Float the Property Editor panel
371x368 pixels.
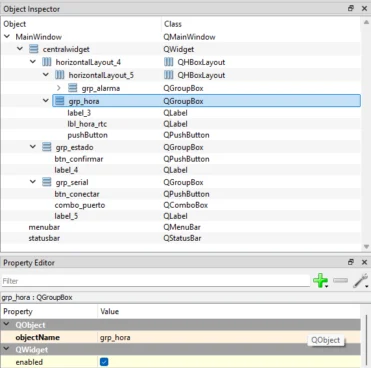(351, 262)
